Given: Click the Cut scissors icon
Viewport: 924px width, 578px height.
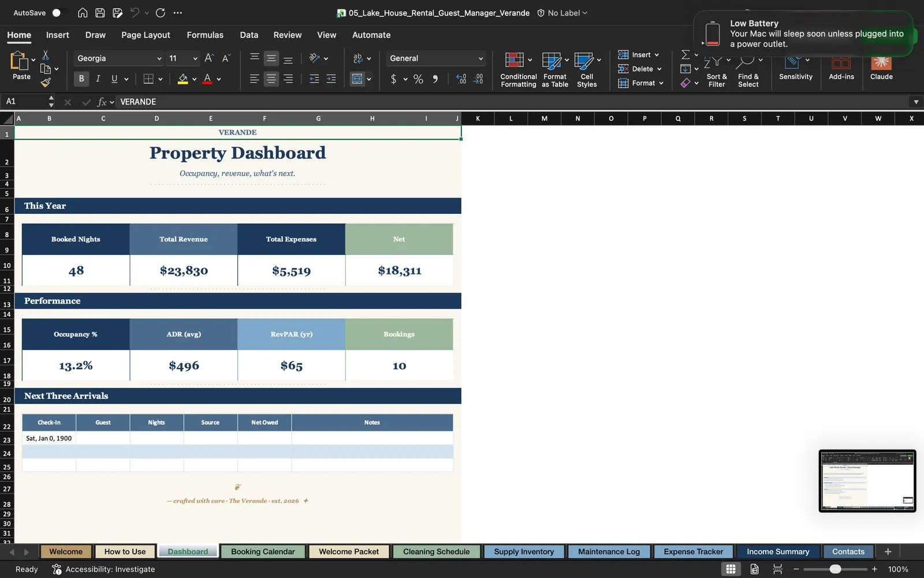Looking at the screenshot, I should (x=46, y=55).
